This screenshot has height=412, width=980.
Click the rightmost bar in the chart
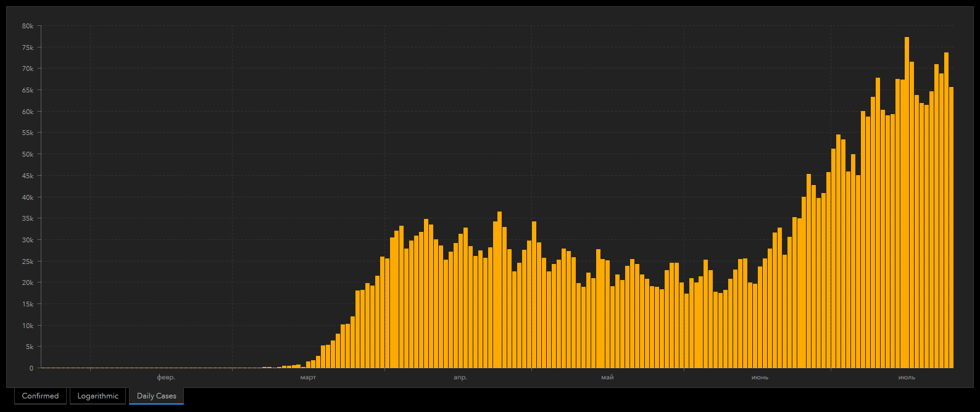point(951,228)
